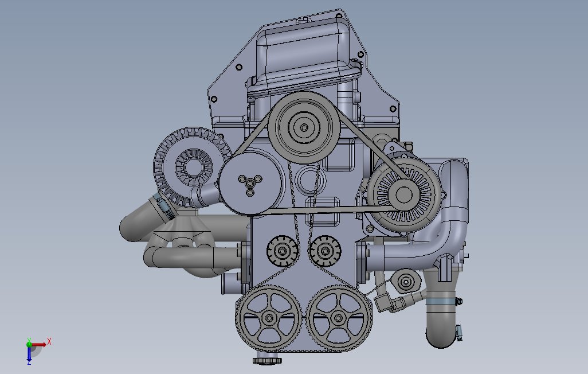Select the finned turbocharger wheel on the left
Screen dimensions: 588x374
click(193, 167)
